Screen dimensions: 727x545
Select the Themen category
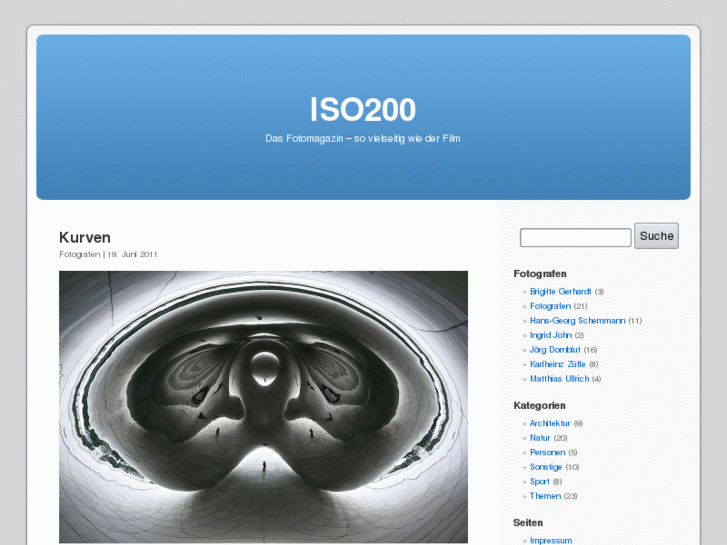pos(545,496)
